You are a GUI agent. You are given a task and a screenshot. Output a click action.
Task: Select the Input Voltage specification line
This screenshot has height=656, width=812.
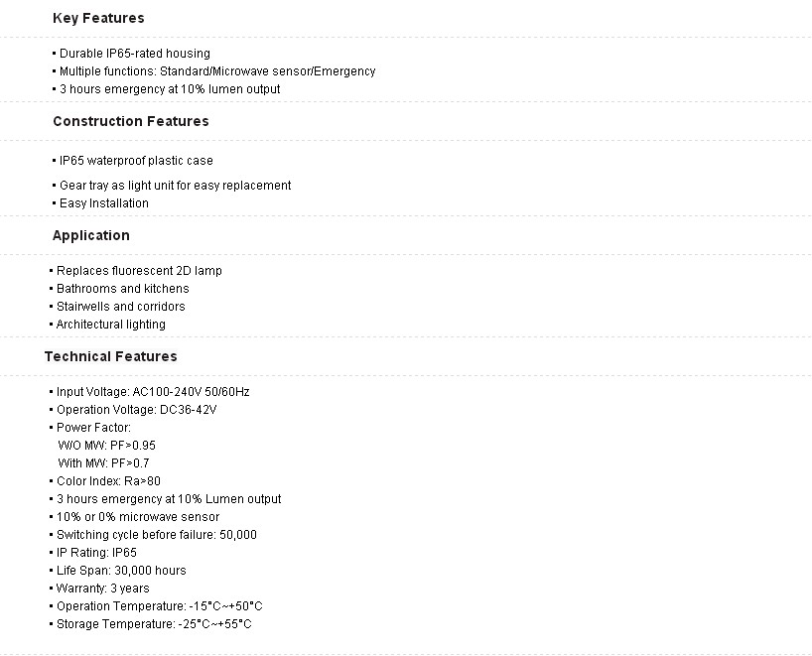click(153, 392)
